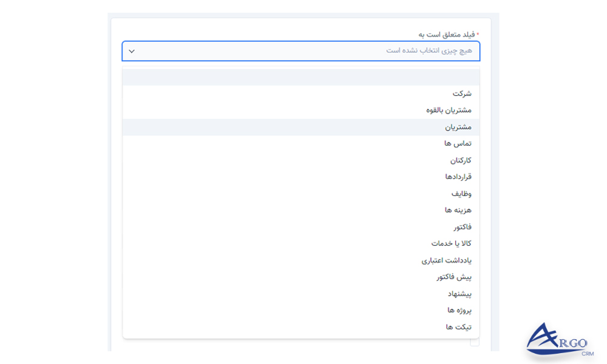Viewport: 607px width, 364px height.
Task: Select the "تیکت ها" entry at bottom
Action: 458,326
